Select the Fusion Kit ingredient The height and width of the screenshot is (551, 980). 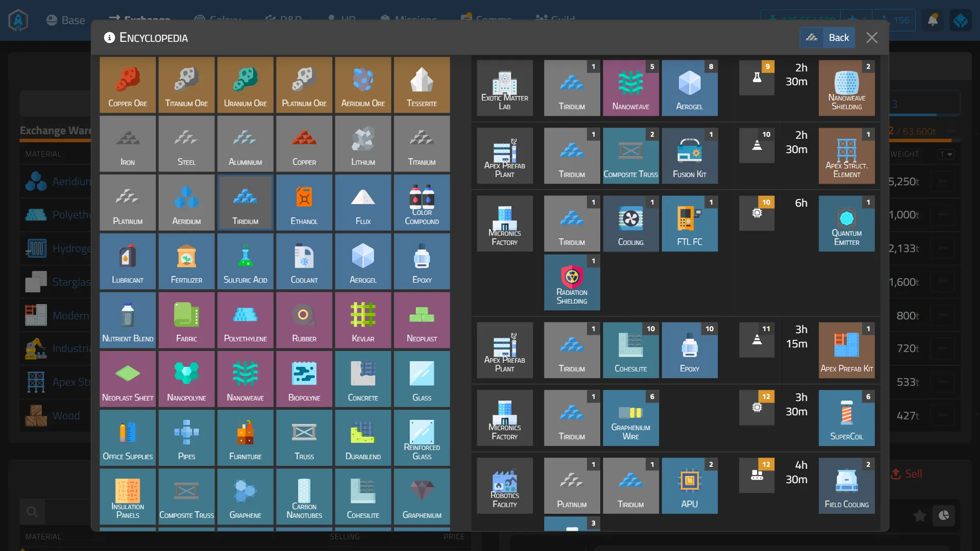[690, 156]
